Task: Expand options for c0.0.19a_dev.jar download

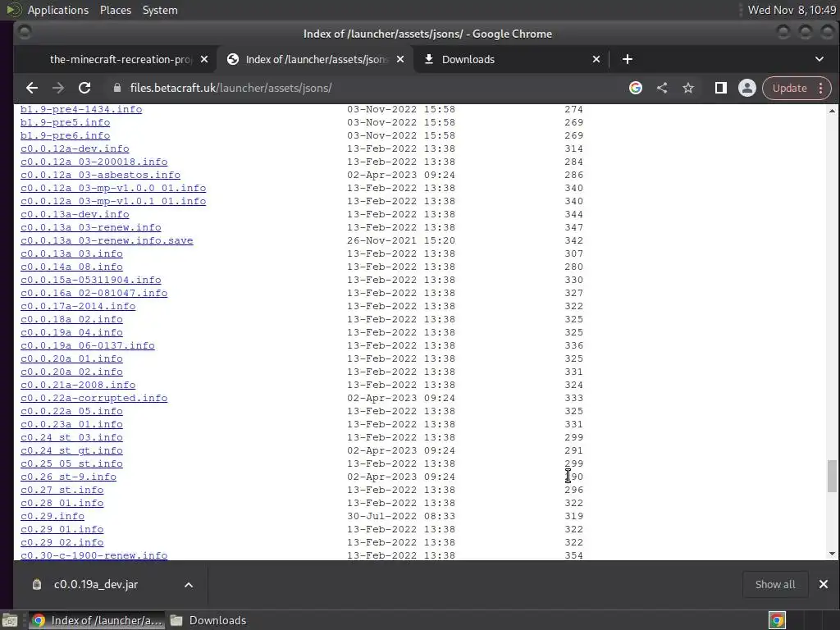Action: tap(189, 585)
